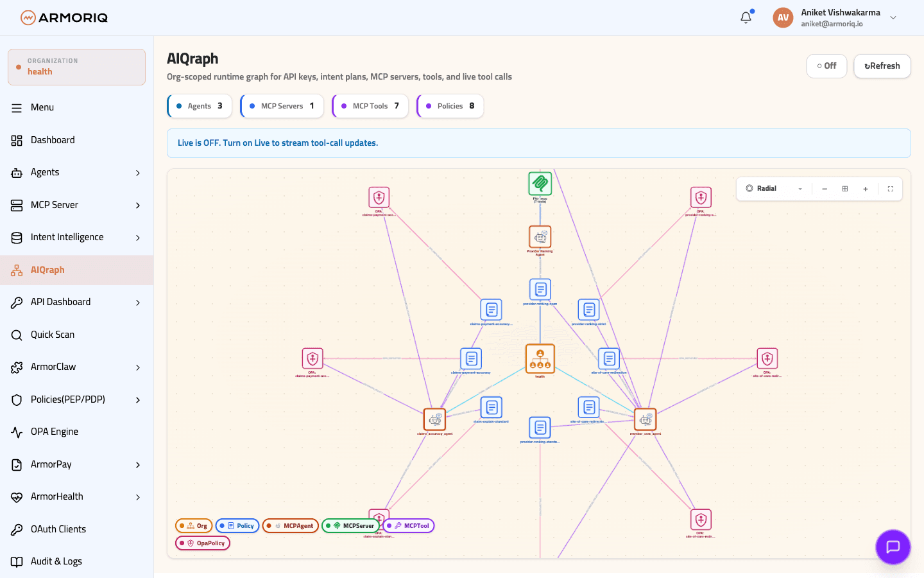This screenshot has width=924, height=578.
Task: Click the MCP Tools 7 chip
Action: tap(370, 106)
